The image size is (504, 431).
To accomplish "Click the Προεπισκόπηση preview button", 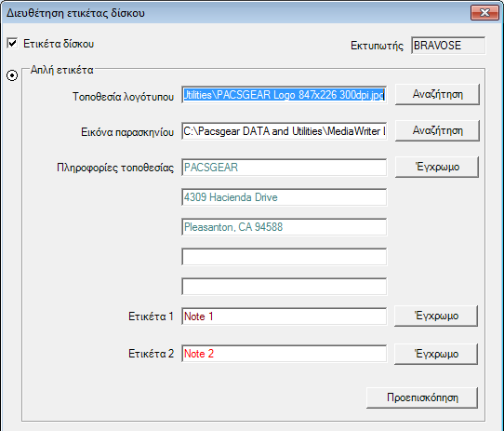I will pos(422,397).
